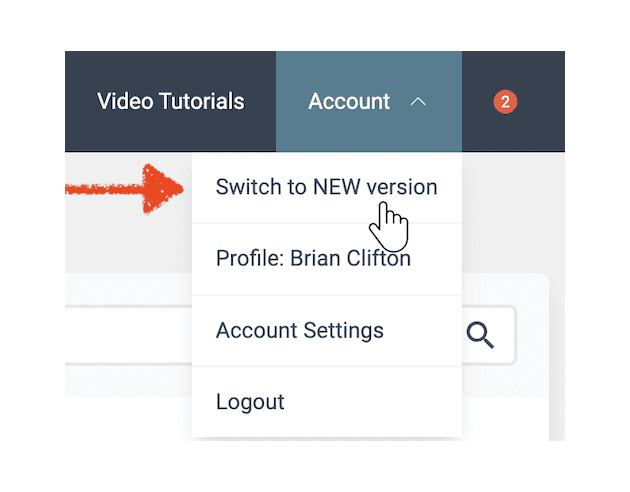
Task: Start a search with the magnifier button
Action: [x=480, y=335]
